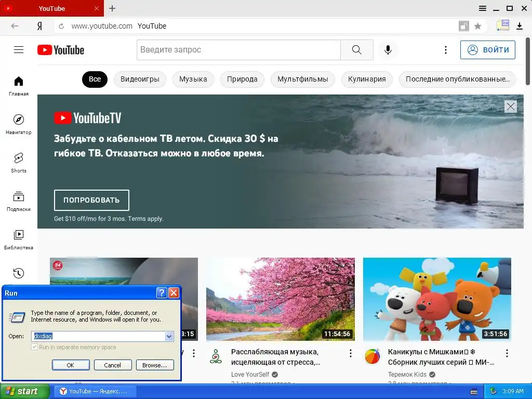Select the Видеоигры filter chip

pyautogui.click(x=140, y=79)
